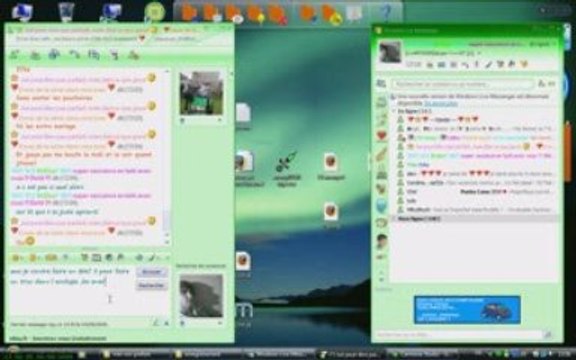
Task: Click the contact's display picture in chat window
Action: pyautogui.click(x=201, y=93)
